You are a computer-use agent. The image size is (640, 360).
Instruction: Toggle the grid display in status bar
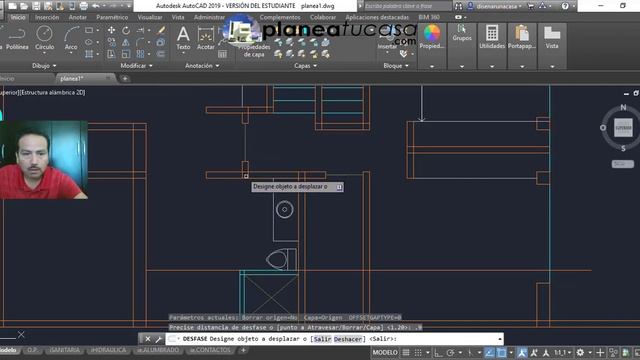pyautogui.click(x=406, y=352)
